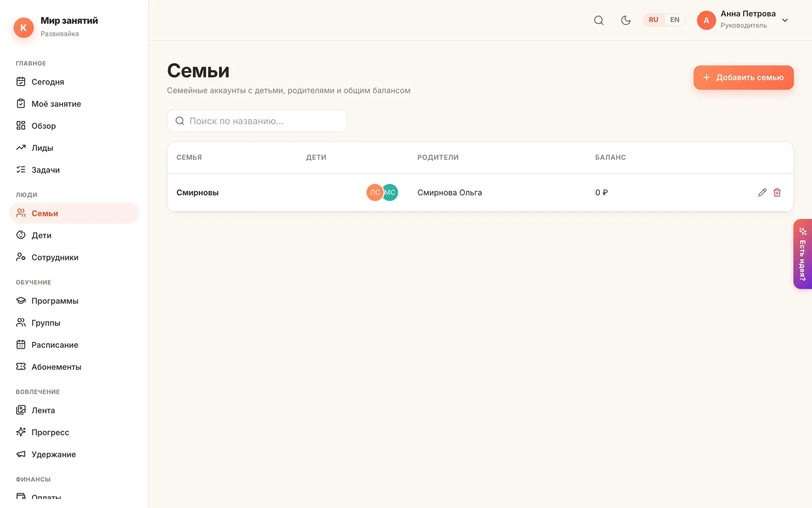Screen dimensions: 812x508
Task: Click the Поиск по названию search field
Action: (257, 121)
